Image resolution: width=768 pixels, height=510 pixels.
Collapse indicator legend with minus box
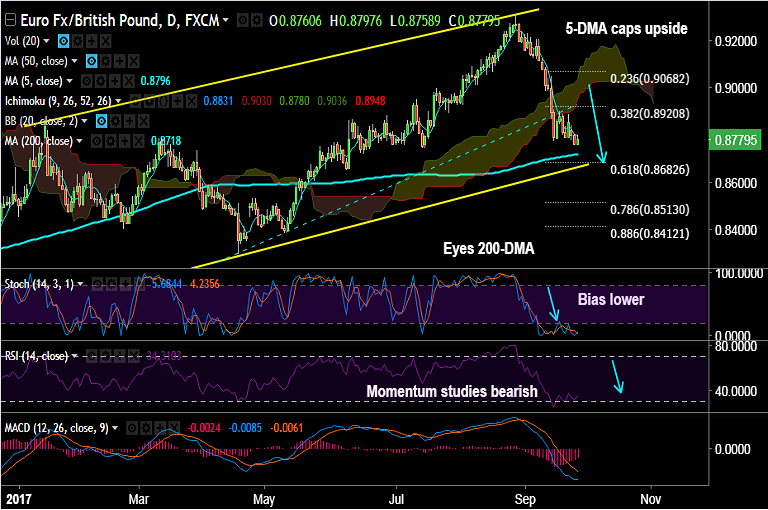10,20
